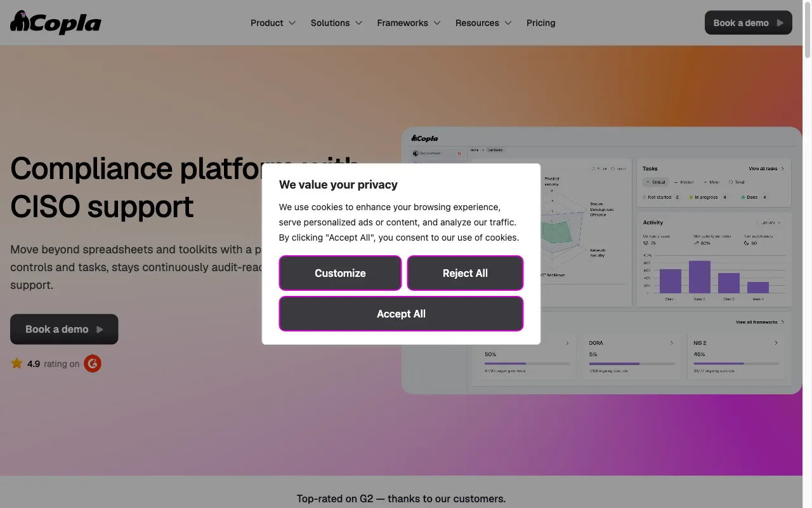Click the 4.9 rating on text
The image size is (812, 508).
coord(53,364)
